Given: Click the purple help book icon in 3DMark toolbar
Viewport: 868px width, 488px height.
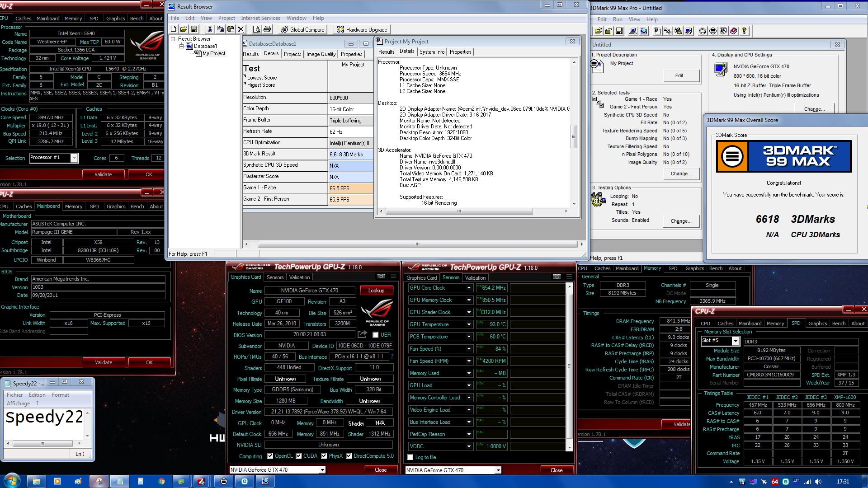Looking at the screenshot, I should 733,31.
